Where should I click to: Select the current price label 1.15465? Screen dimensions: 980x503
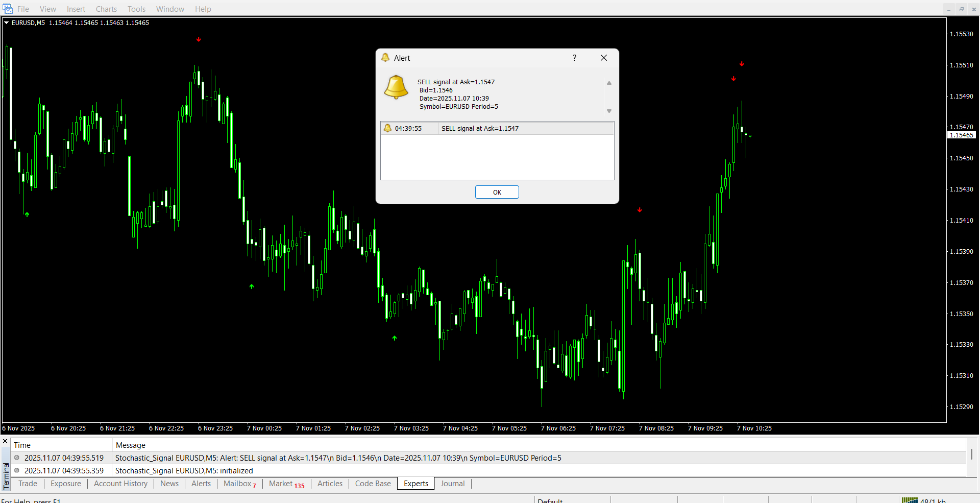tap(961, 135)
